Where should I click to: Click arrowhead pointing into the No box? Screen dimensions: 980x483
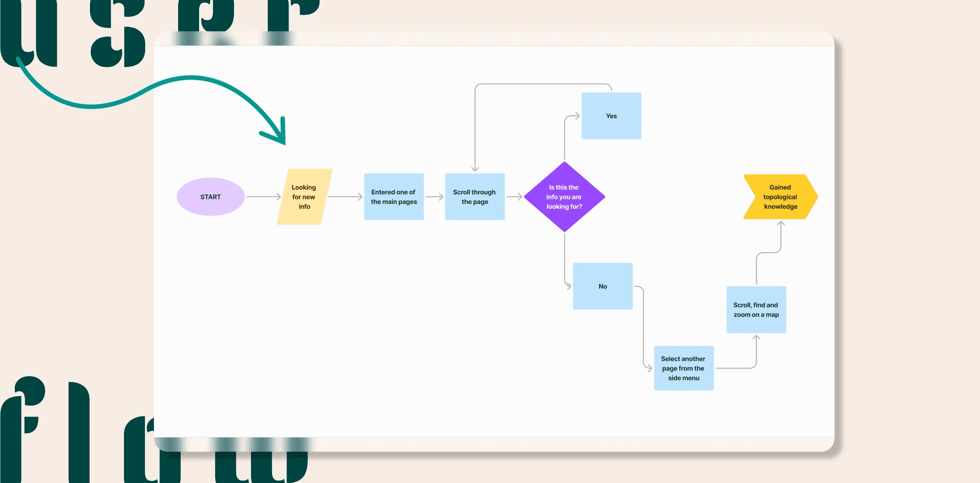coord(568,286)
